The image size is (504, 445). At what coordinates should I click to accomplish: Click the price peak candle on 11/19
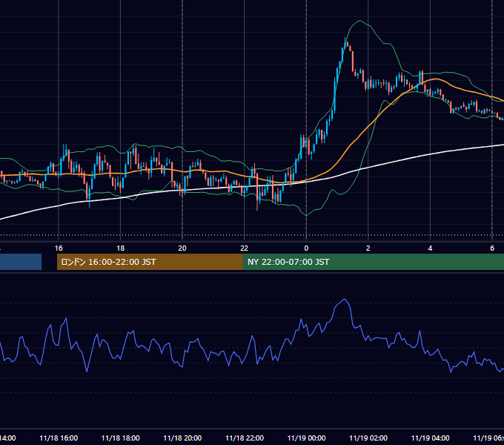point(345,44)
